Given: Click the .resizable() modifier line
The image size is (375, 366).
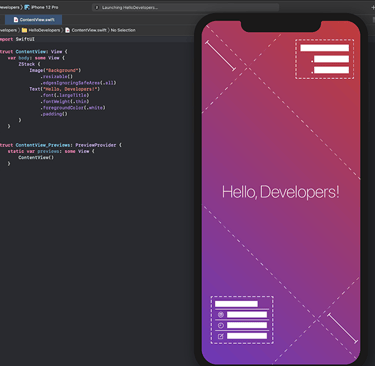Looking at the screenshot, I should click(57, 76).
